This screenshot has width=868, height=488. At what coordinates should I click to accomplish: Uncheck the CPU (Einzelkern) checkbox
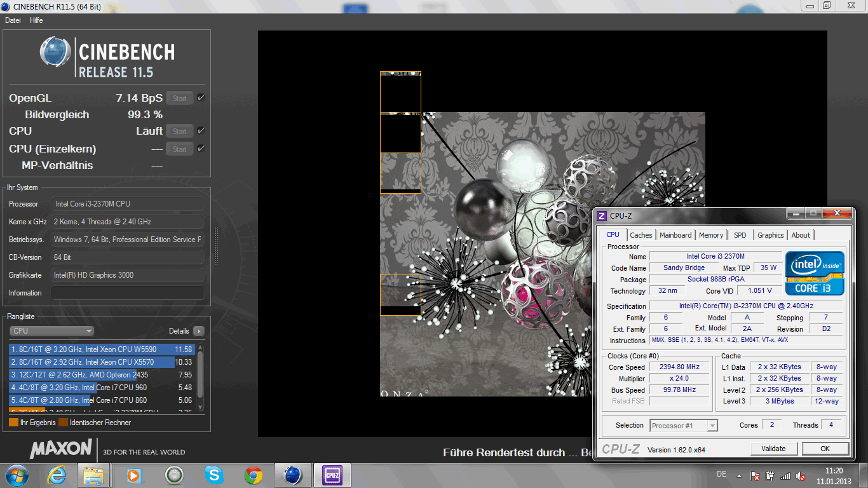tap(201, 149)
